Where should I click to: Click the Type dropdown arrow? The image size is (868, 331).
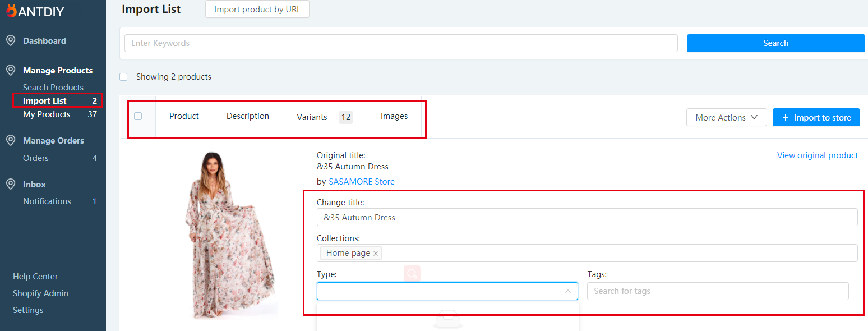pyautogui.click(x=567, y=291)
